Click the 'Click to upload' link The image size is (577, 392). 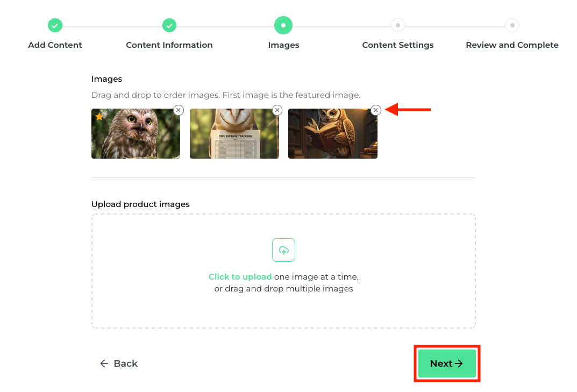pyautogui.click(x=240, y=277)
